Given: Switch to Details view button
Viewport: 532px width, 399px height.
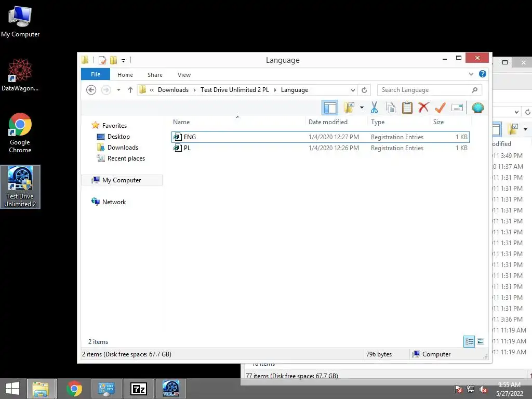Looking at the screenshot, I should pyautogui.click(x=469, y=341).
